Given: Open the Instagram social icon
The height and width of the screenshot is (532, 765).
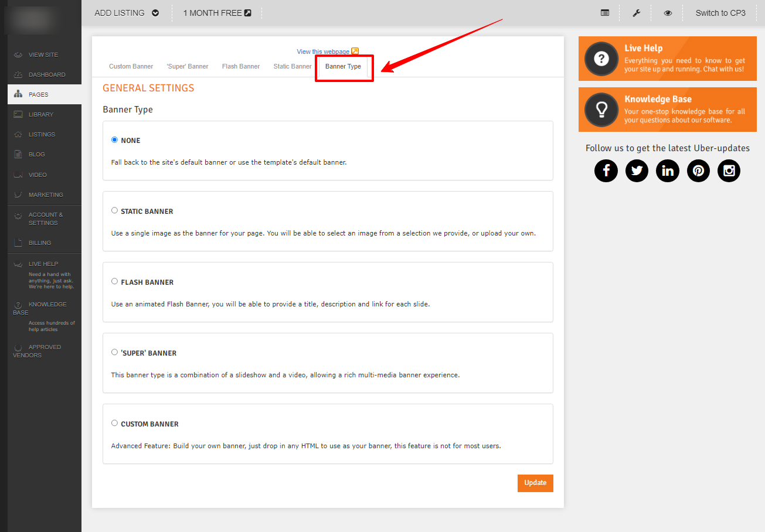Looking at the screenshot, I should [x=729, y=170].
